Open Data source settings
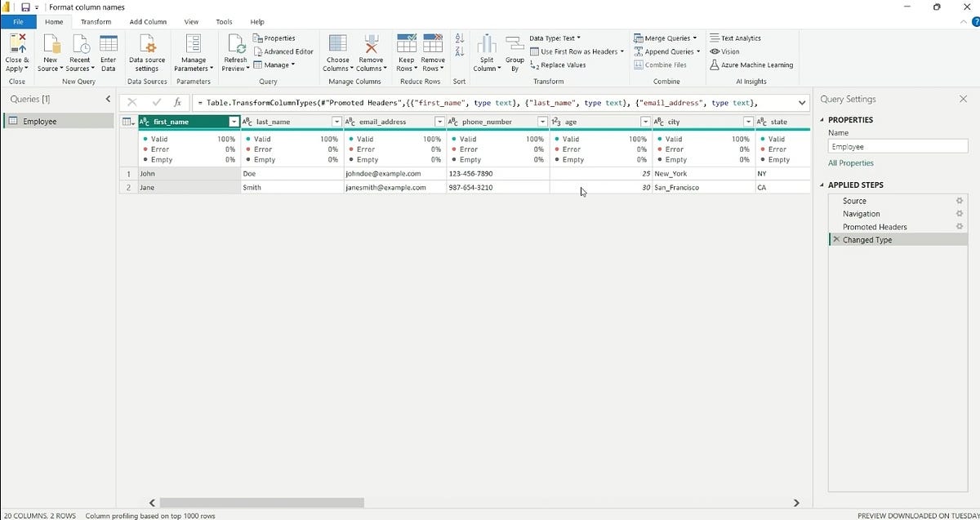 point(146,51)
